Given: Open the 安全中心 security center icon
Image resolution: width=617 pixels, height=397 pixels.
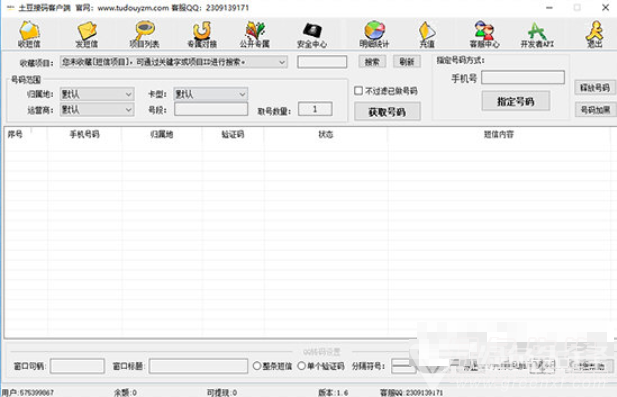Looking at the screenshot, I should coord(312,34).
